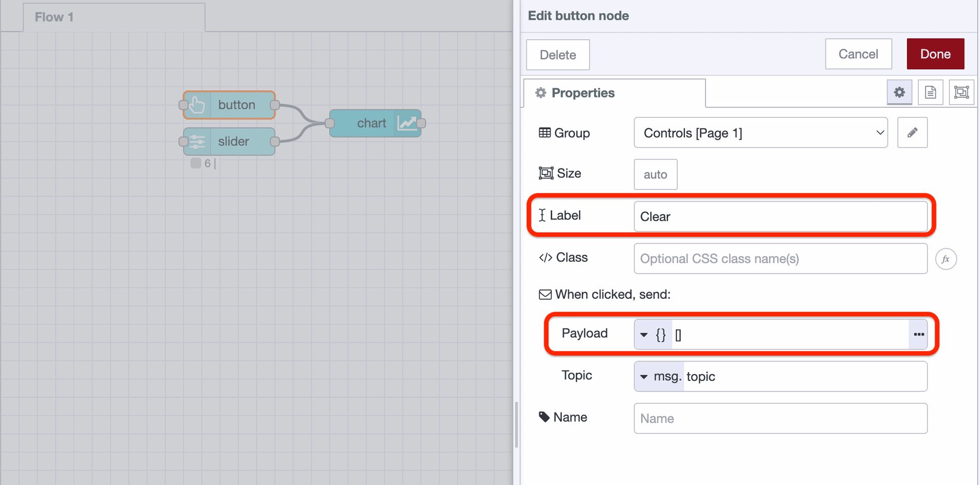Delete the button node
This screenshot has height=485, width=980.
pyautogui.click(x=557, y=55)
